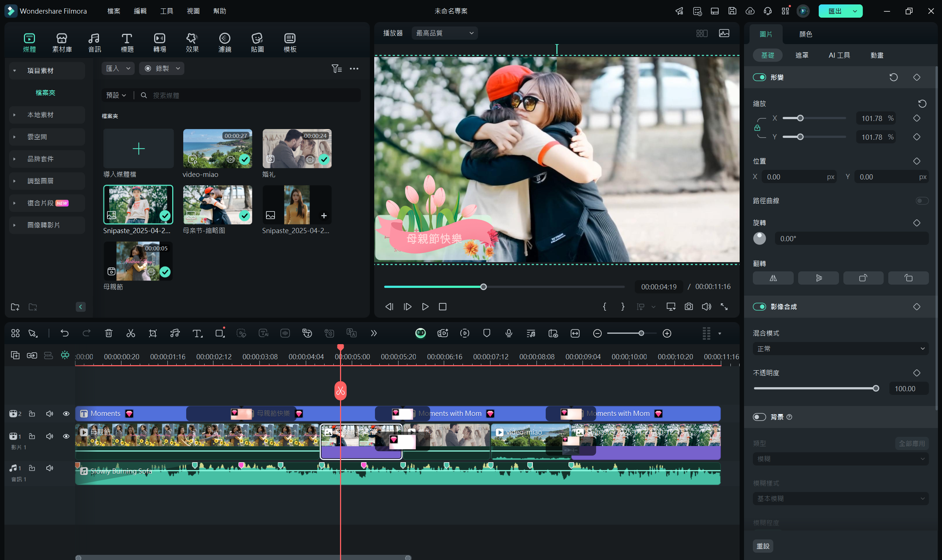This screenshot has height=560, width=942.
Task: Click the zoom-out minus icon on timeline
Action: pyautogui.click(x=597, y=333)
